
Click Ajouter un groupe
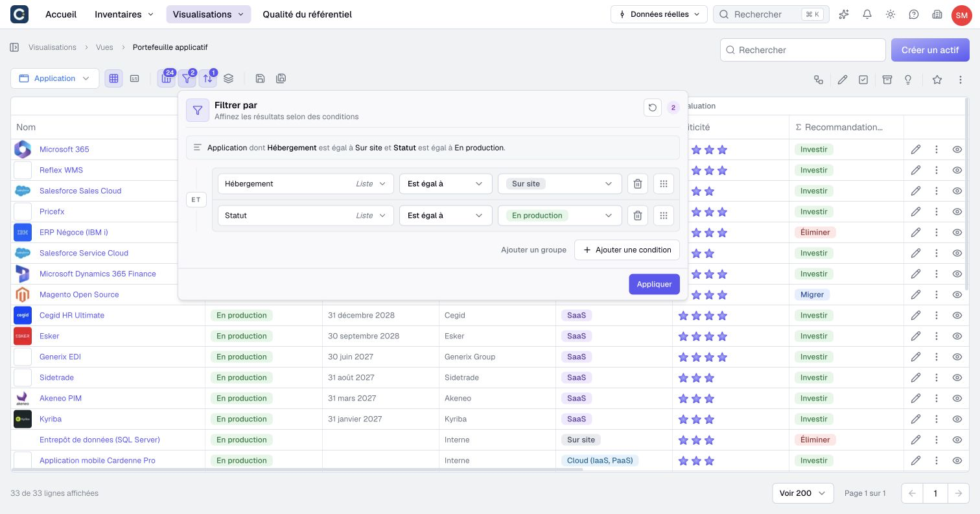coord(533,250)
